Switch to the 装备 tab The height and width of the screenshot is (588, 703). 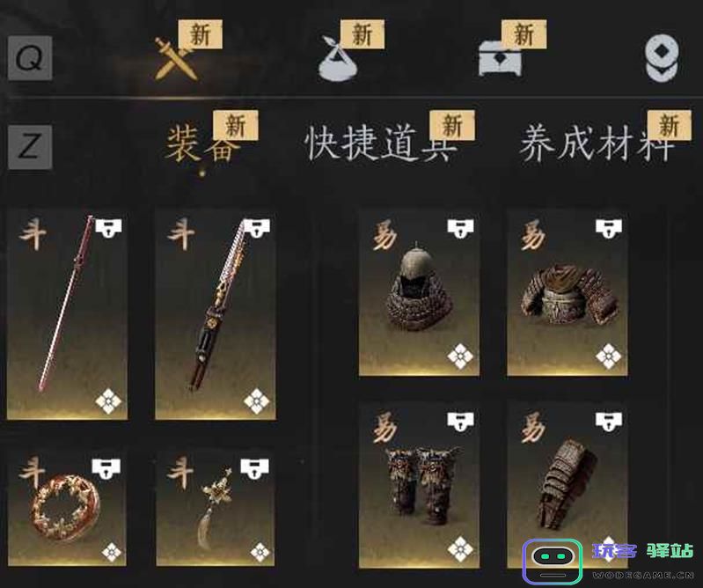coord(200,143)
